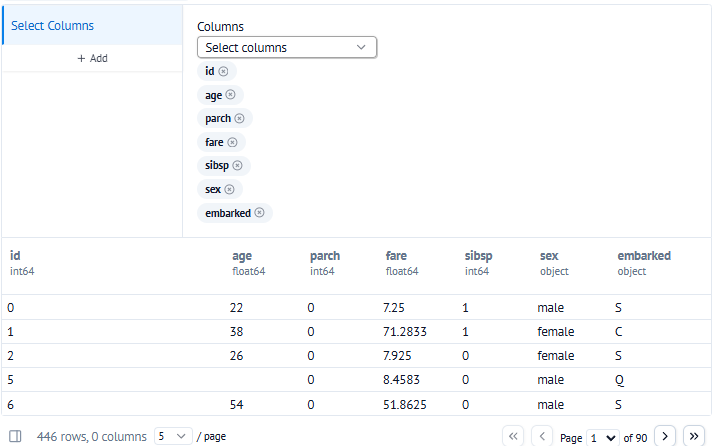
Task: Remove the age column chip
Action: (x=231, y=94)
